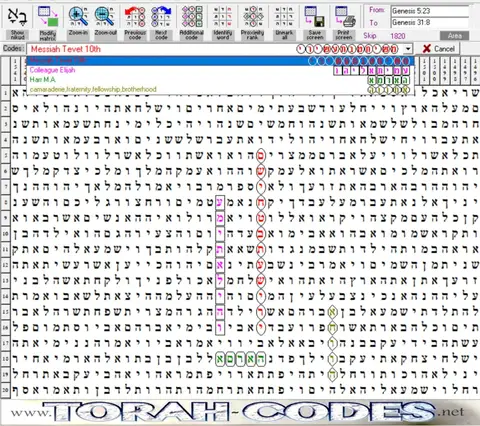Save the matrix with Save screen icon
This screenshot has width=480, height=426.
click(x=314, y=17)
